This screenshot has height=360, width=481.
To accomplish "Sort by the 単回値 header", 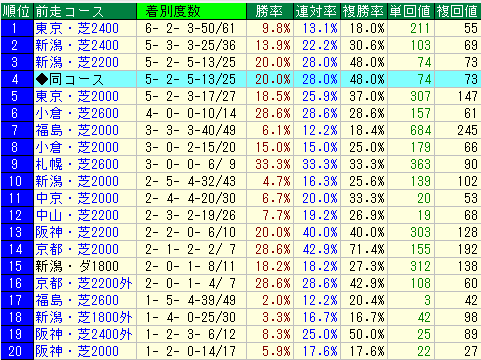I will click(411, 11).
